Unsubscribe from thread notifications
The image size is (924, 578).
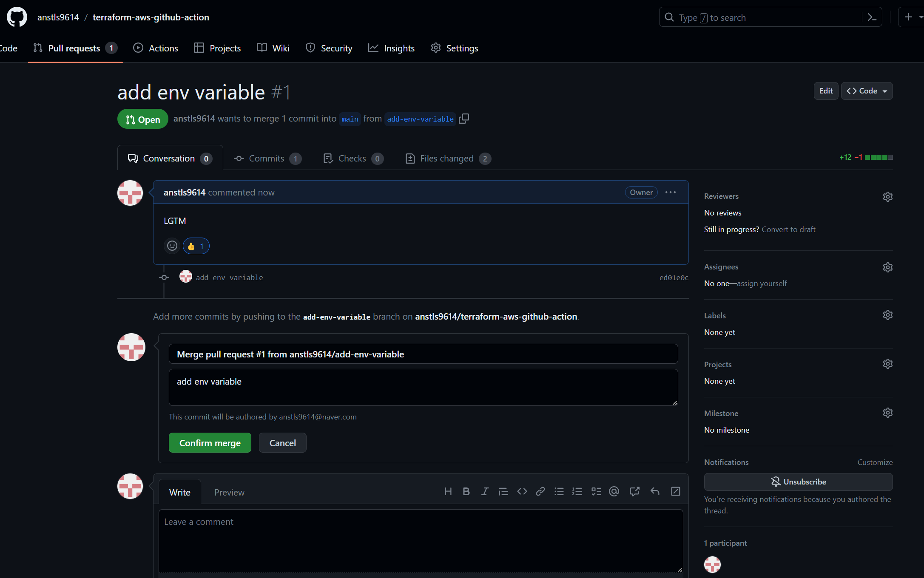(798, 482)
